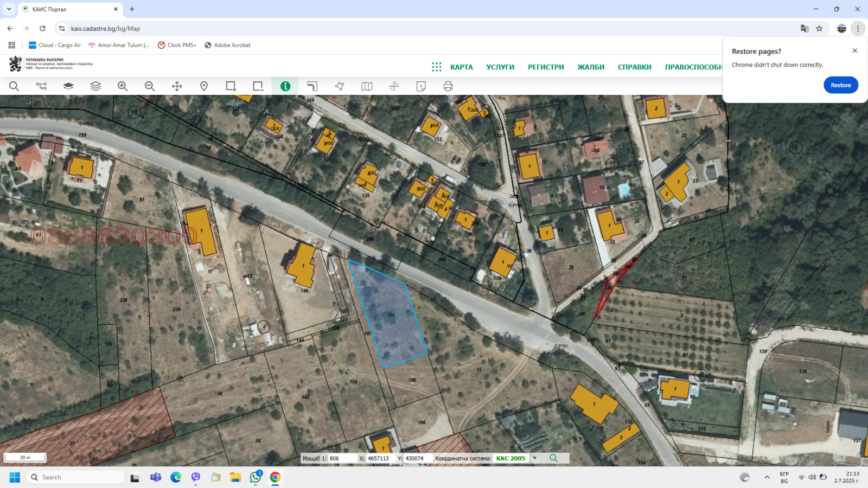868x488 pixels.
Task: Open WhatsApp from the taskbar
Action: tap(256, 477)
